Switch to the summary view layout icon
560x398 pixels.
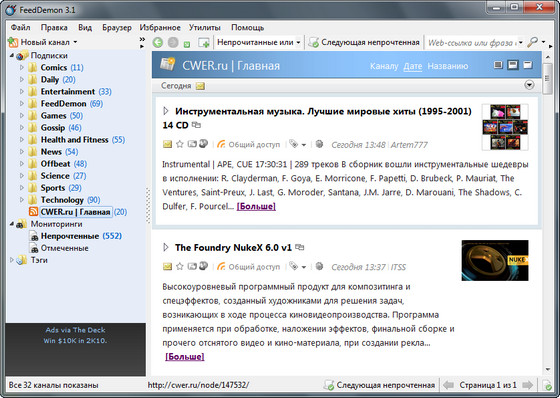(x=498, y=65)
